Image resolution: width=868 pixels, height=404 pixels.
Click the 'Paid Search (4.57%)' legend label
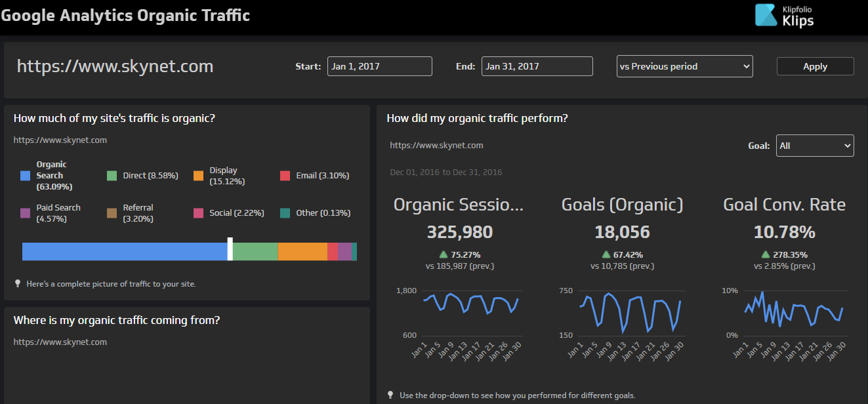58,213
